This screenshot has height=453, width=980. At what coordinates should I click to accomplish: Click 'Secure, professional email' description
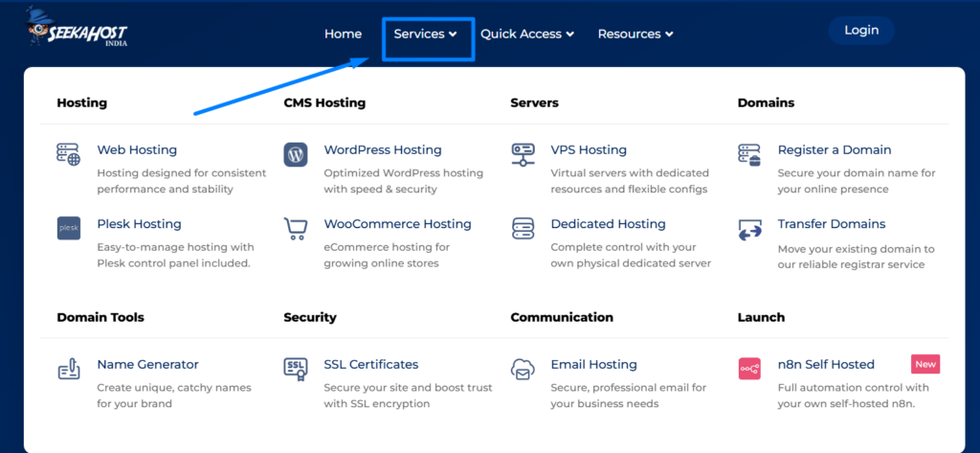pos(628,396)
